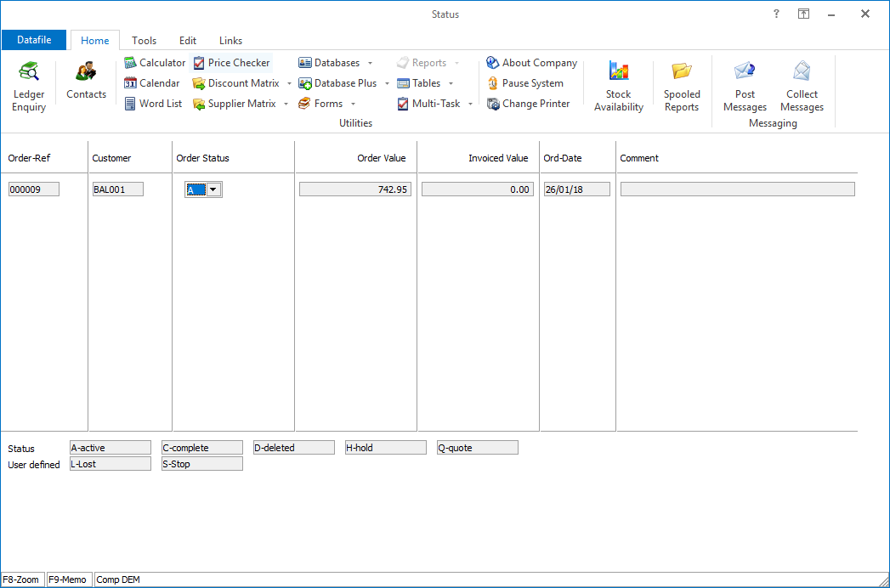890x588 pixels.
Task: Open Spooled Reports
Action: (x=682, y=87)
